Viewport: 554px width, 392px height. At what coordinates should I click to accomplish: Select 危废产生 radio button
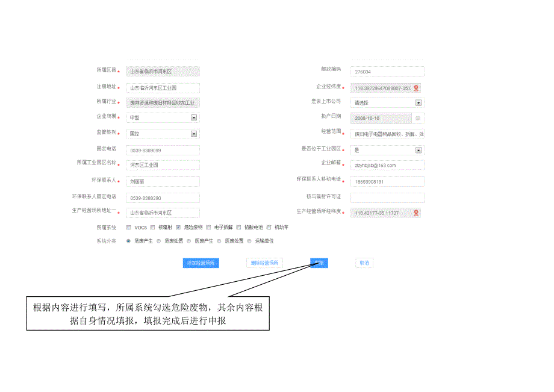coord(129,241)
